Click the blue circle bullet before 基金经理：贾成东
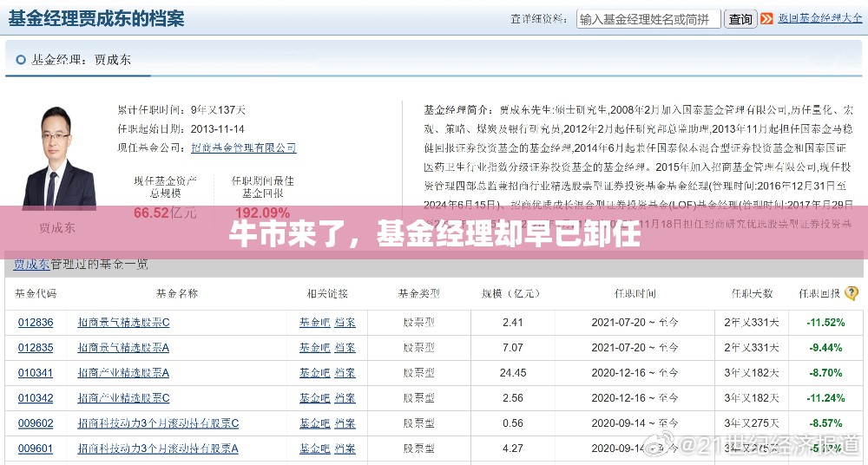The image size is (868, 465). tap(21, 60)
